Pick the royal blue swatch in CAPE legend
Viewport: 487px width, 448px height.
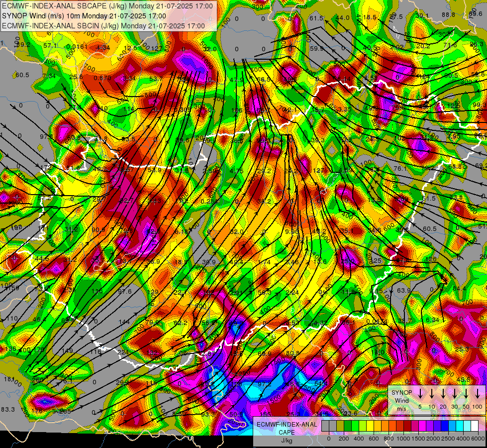[x=444, y=426]
